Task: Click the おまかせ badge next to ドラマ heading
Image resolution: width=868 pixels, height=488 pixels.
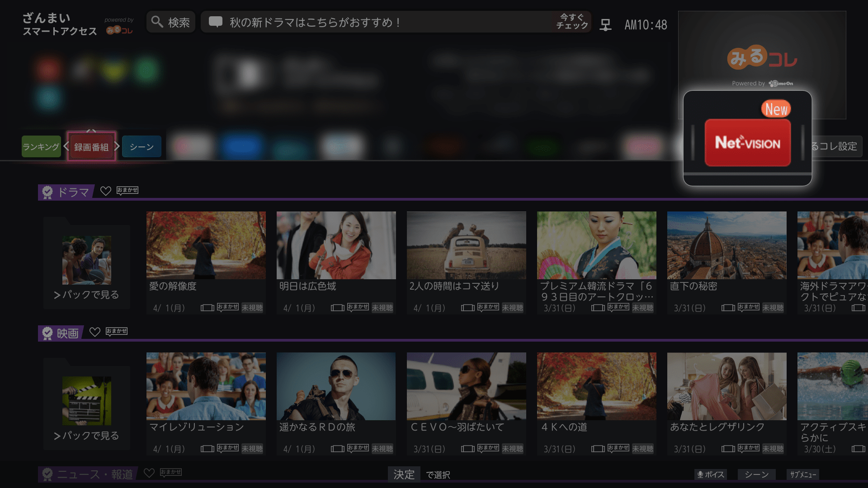Action: [x=127, y=190]
